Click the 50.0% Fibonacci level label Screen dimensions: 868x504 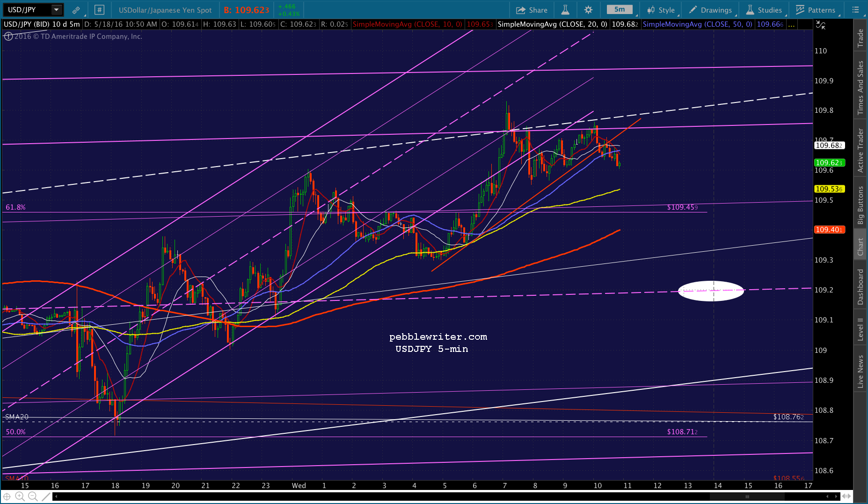click(x=15, y=432)
